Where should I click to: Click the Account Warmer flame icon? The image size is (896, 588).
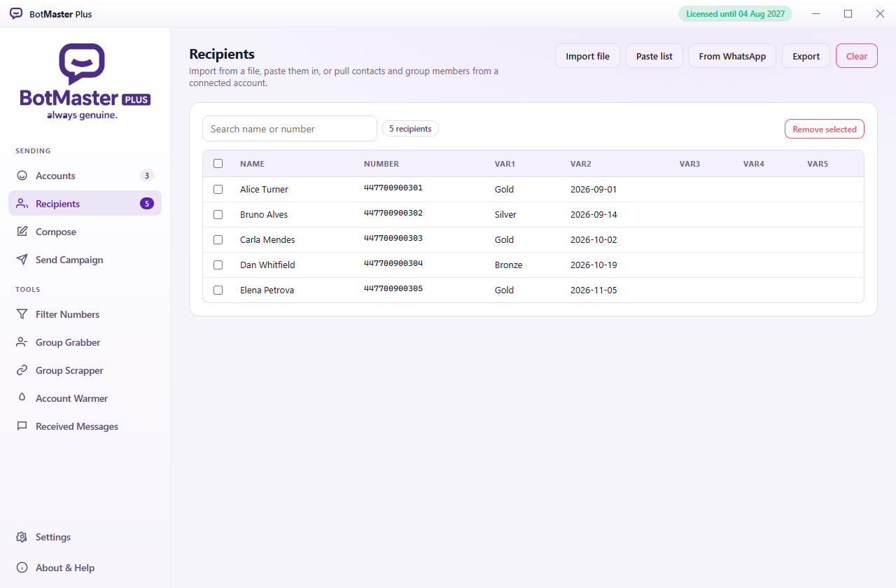(x=22, y=398)
